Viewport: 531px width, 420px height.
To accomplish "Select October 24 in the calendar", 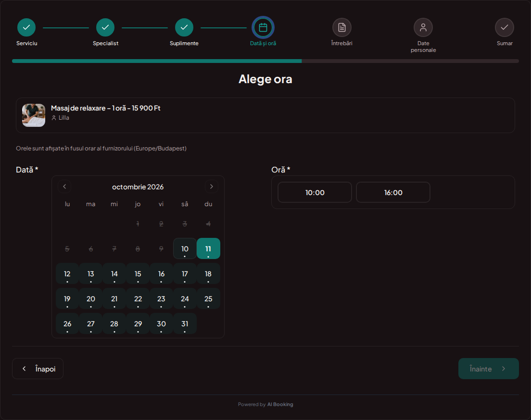I will point(185,299).
